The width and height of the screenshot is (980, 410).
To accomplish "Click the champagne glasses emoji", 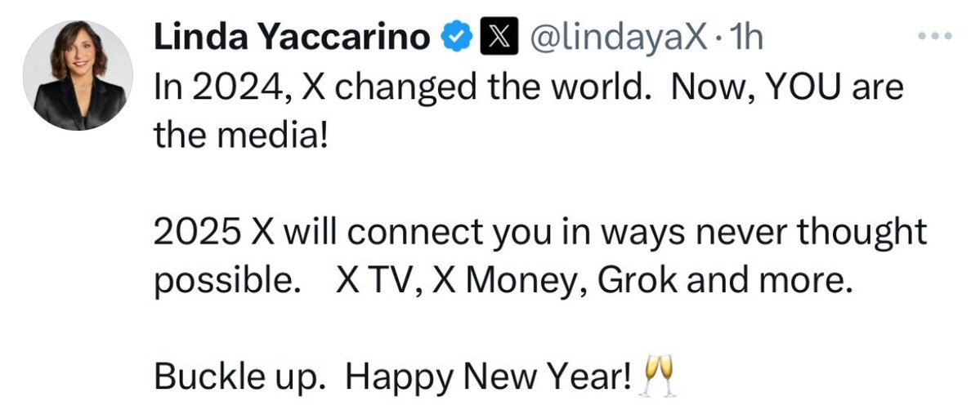I will tap(661, 377).
